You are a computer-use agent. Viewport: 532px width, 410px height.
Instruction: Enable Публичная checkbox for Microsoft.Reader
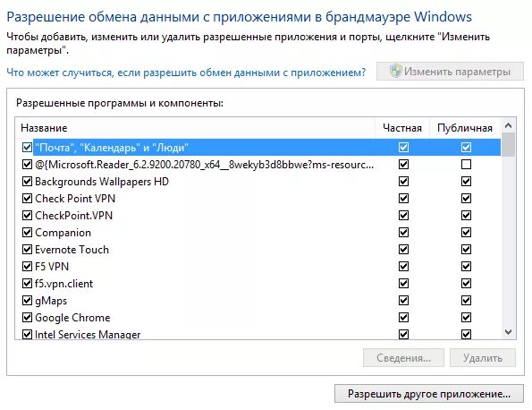pyautogui.click(x=466, y=165)
